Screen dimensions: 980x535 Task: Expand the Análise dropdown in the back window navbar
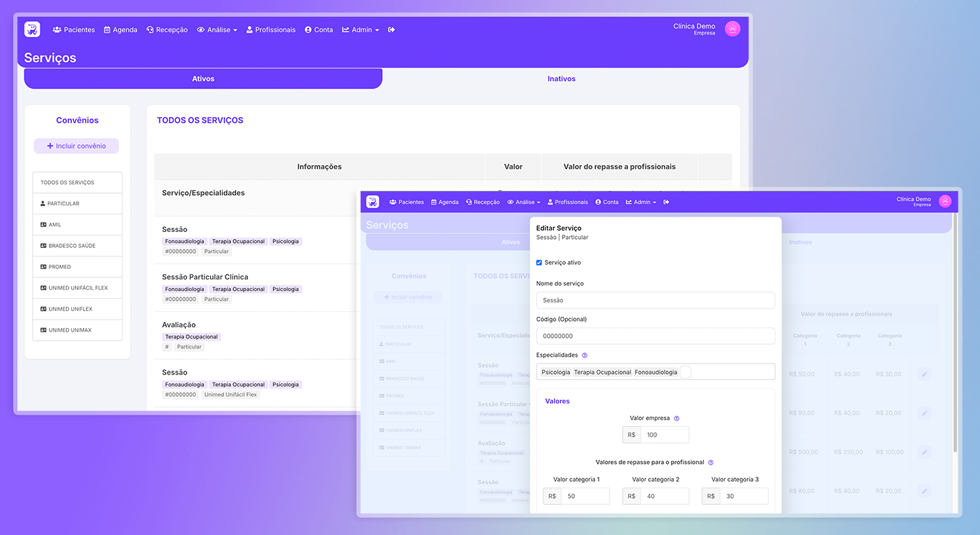[217, 30]
